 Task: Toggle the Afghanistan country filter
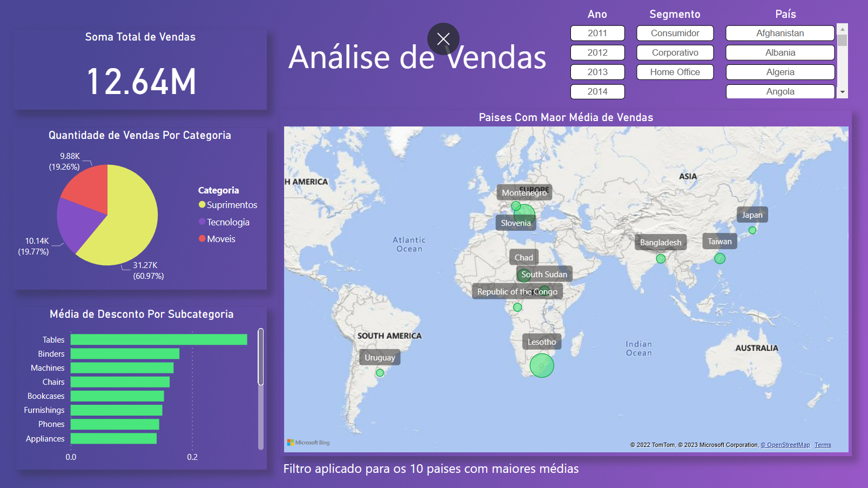(x=780, y=33)
